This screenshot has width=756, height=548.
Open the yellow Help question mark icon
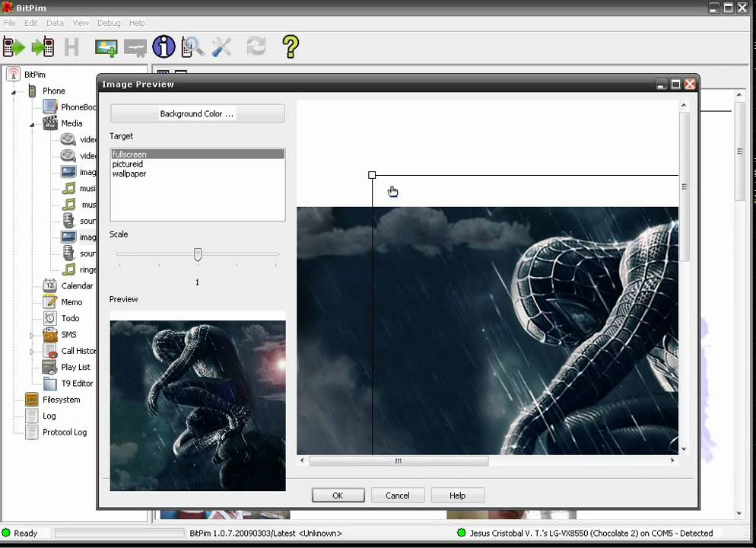pos(291,46)
